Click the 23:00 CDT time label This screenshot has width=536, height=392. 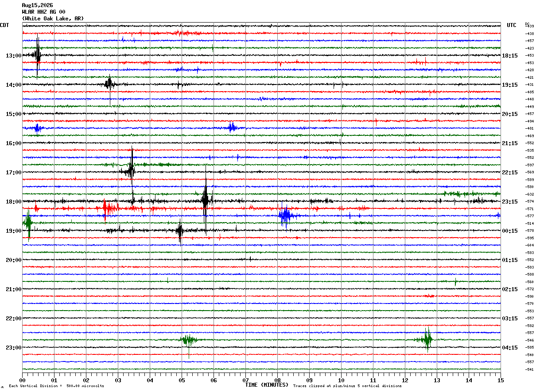click(x=13, y=348)
